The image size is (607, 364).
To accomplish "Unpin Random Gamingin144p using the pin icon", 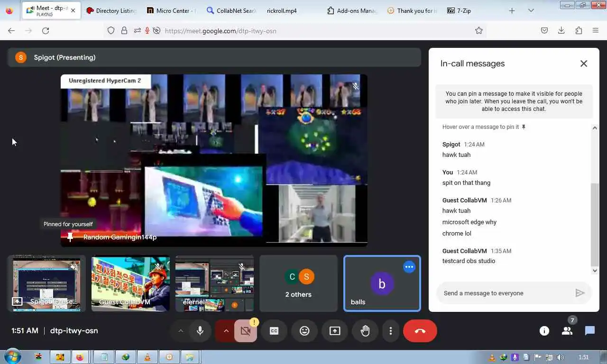I will [x=70, y=237].
